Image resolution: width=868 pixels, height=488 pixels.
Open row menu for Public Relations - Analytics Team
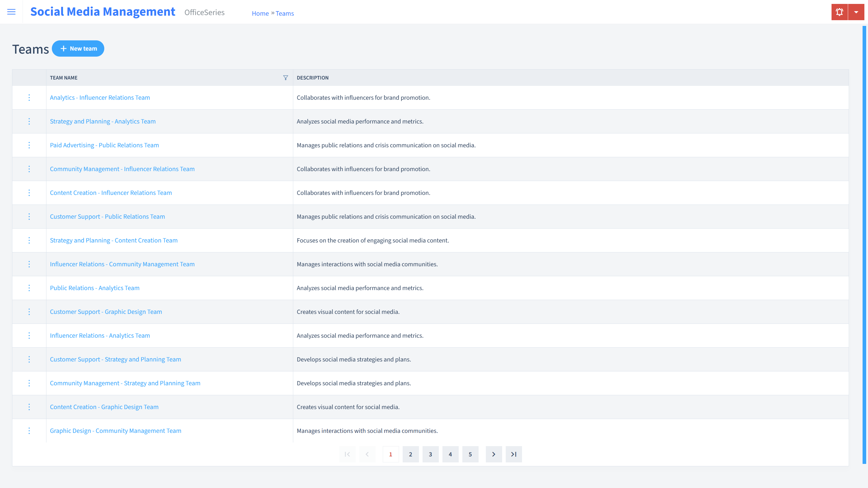(x=29, y=288)
